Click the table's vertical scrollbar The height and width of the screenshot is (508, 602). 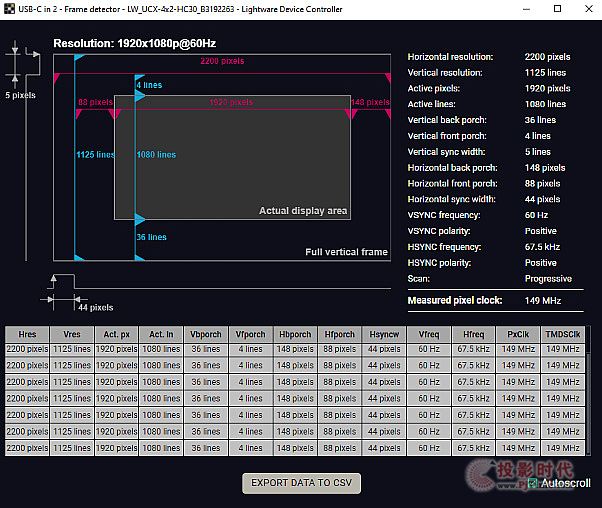tap(588, 391)
